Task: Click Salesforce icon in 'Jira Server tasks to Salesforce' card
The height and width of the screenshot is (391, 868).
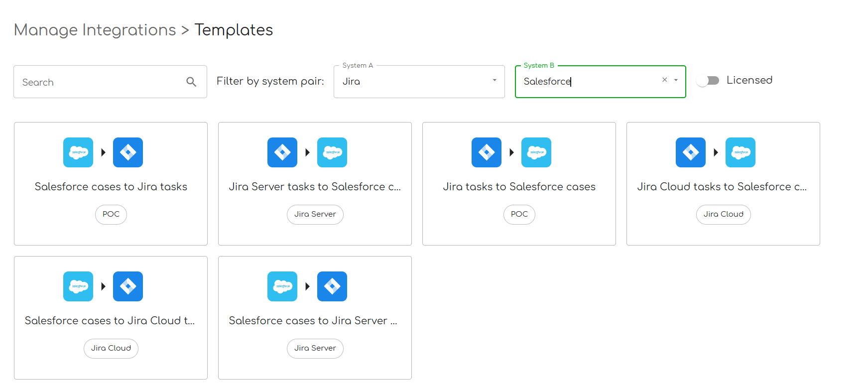Action: [x=332, y=152]
